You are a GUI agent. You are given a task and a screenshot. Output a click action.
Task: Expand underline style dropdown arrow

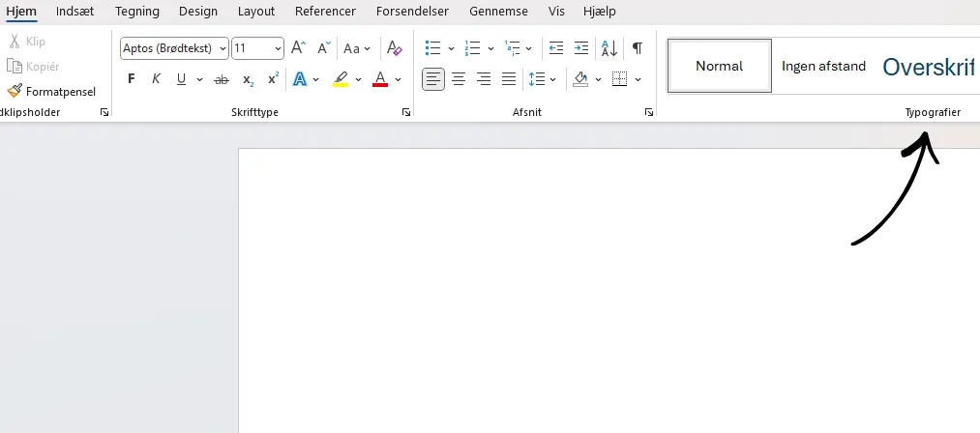point(199,79)
